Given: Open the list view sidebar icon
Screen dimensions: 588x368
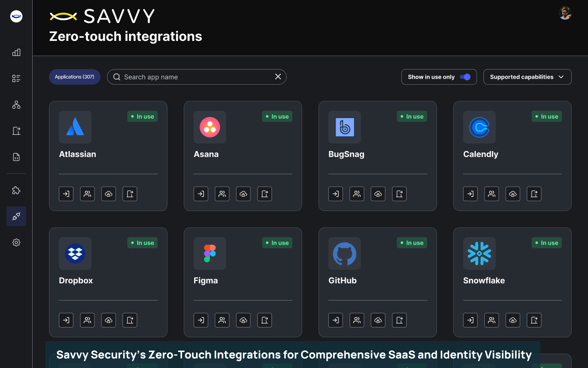Looking at the screenshot, I should (x=16, y=79).
